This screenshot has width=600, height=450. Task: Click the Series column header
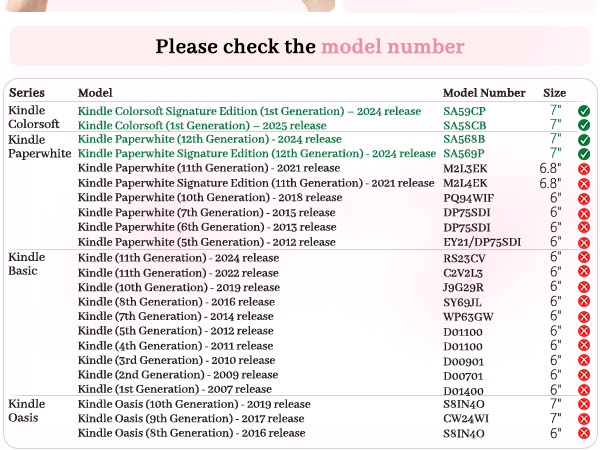coord(27,93)
